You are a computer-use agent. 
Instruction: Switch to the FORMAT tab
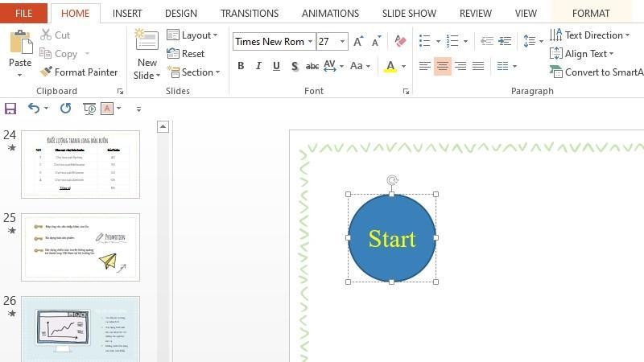point(591,13)
